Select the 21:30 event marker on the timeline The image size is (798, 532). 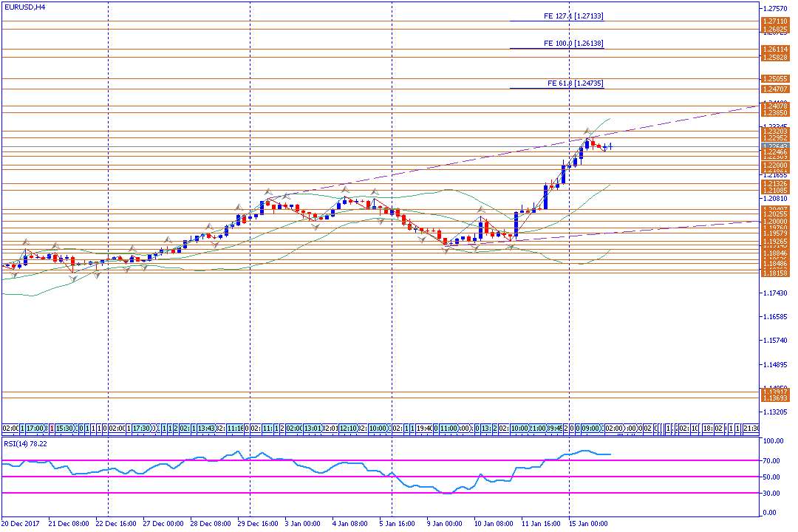(751, 429)
